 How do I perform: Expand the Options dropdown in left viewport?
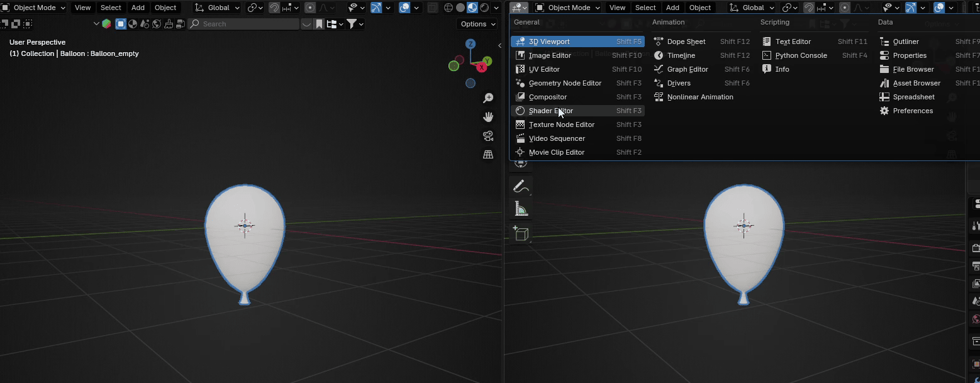coord(478,24)
